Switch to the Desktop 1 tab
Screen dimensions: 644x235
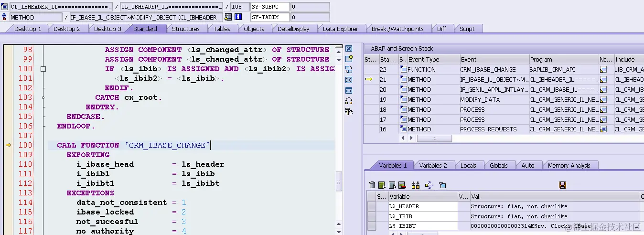(x=28, y=29)
